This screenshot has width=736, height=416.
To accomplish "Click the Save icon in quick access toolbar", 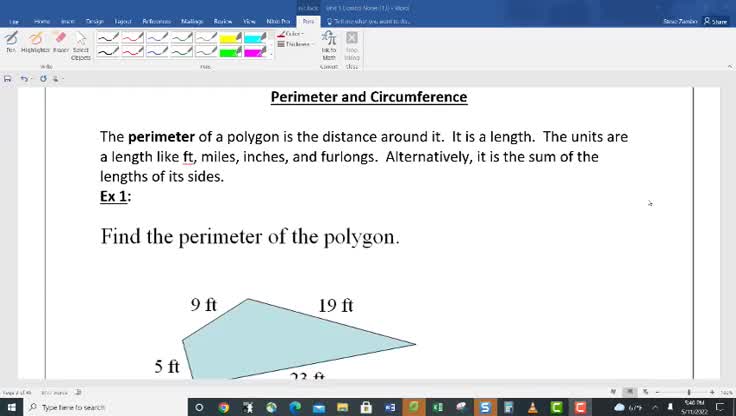I will 8,78.
